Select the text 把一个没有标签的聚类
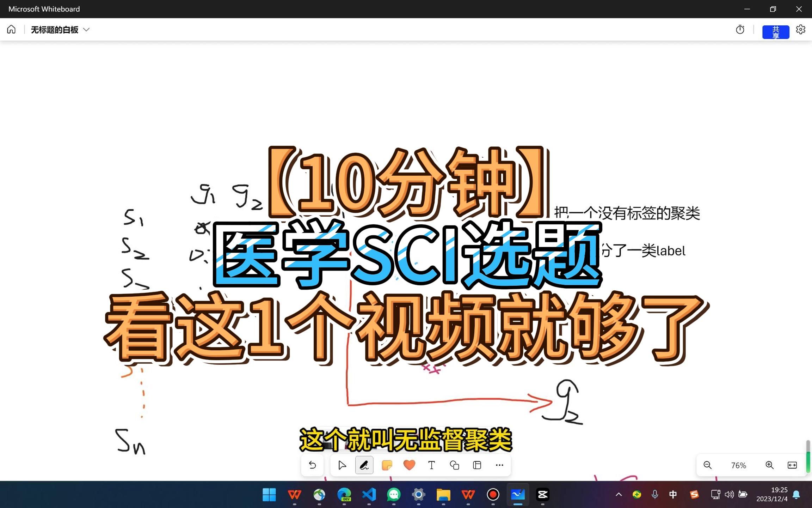The height and width of the screenshot is (508, 812). coord(627,213)
